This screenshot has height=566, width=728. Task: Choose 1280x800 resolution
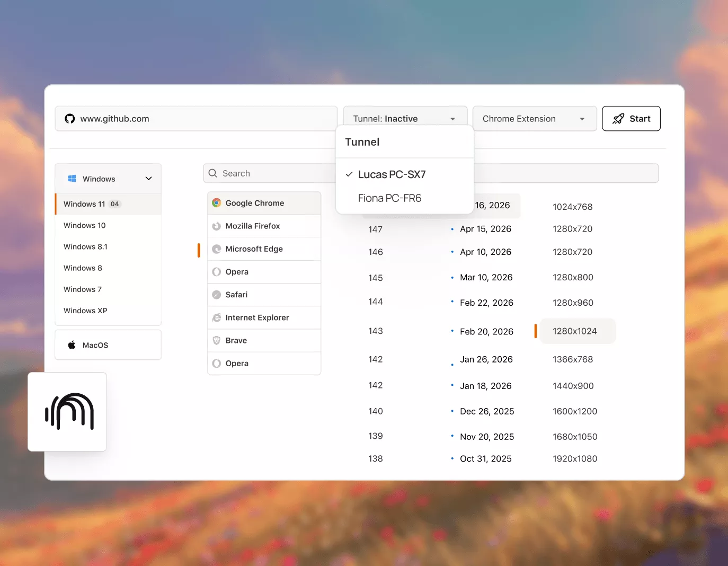[573, 278]
